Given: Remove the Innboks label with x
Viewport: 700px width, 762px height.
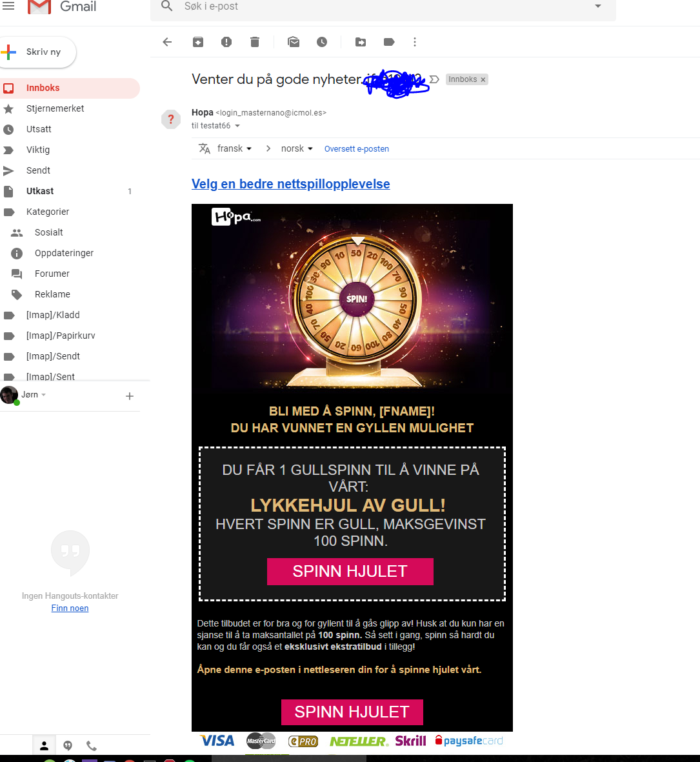Looking at the screenshot, I should 483,80.
